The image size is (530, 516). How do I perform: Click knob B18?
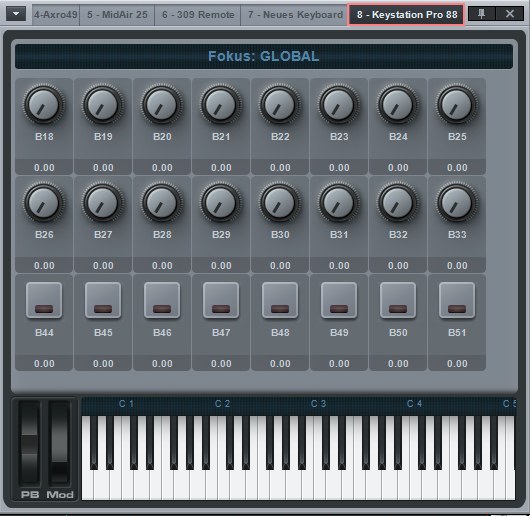(44, 104)
